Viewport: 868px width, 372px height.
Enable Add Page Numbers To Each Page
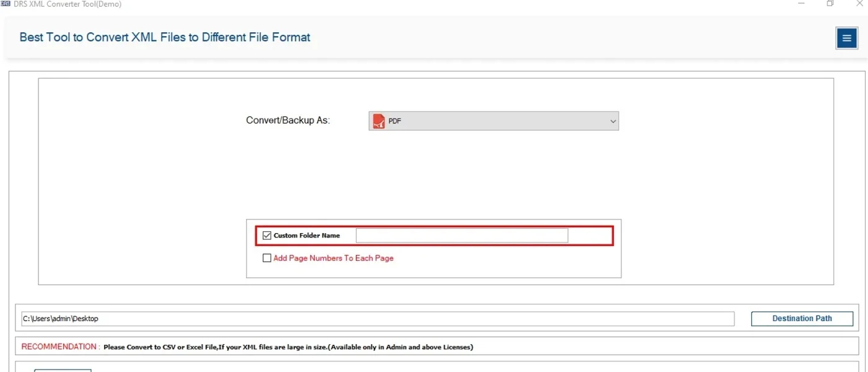(x=267, y=258)
